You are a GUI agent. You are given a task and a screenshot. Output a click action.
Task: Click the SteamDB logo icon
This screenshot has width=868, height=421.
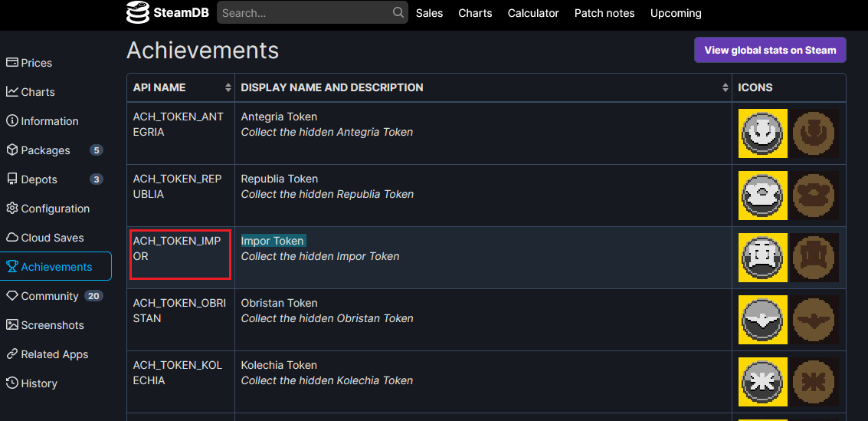[x=138, y=12]
